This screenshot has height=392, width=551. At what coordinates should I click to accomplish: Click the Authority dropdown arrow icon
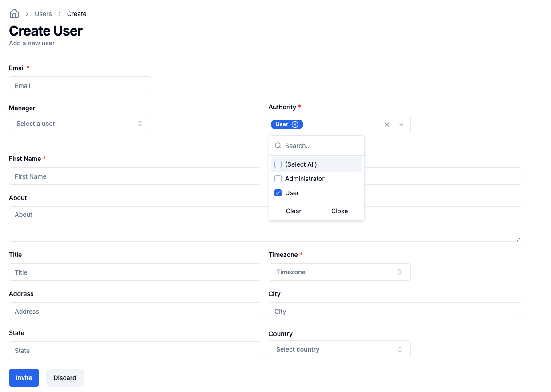click(402, 124)
